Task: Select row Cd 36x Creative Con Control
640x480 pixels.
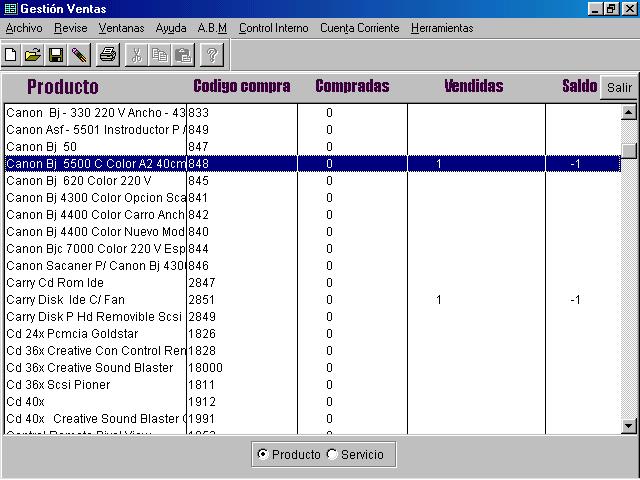Action: 312,351
